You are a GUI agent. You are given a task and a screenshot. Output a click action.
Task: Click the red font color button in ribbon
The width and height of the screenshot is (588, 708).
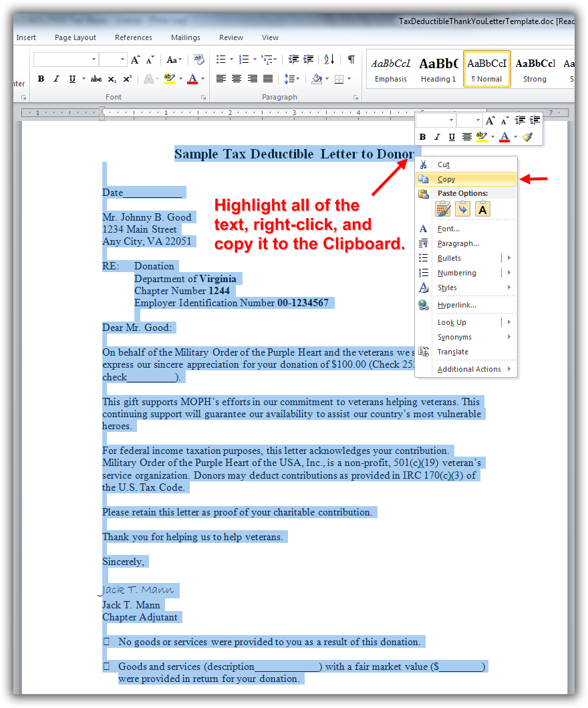pos(192,79)
